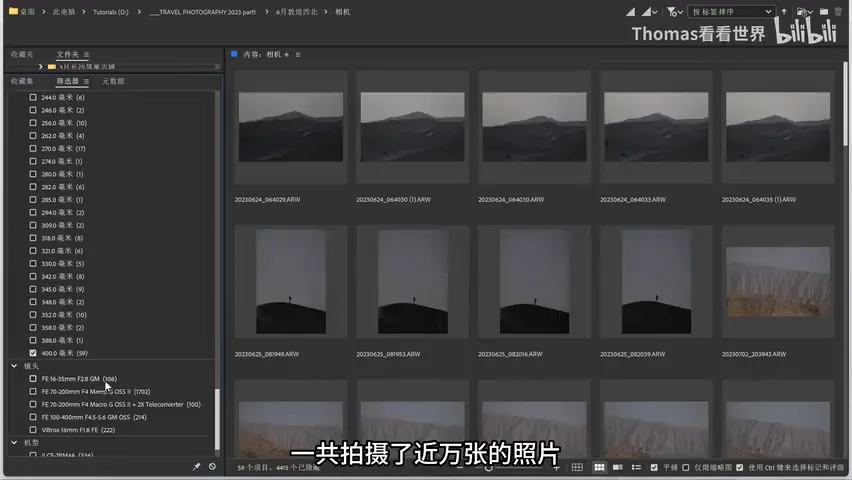This screenshot has width=852, height=480.
Task: Open the 内容 panel menu icon
Action: pos(298,54)
